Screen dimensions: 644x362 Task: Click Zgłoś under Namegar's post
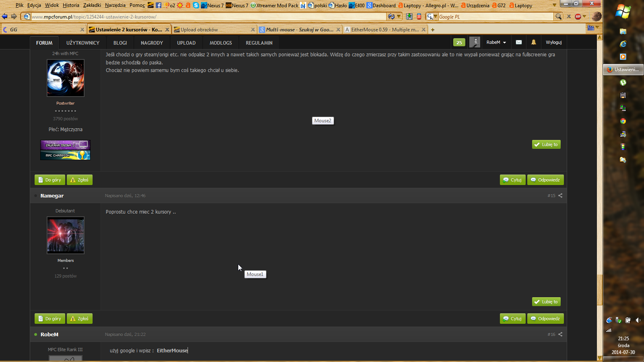(80, 319)
